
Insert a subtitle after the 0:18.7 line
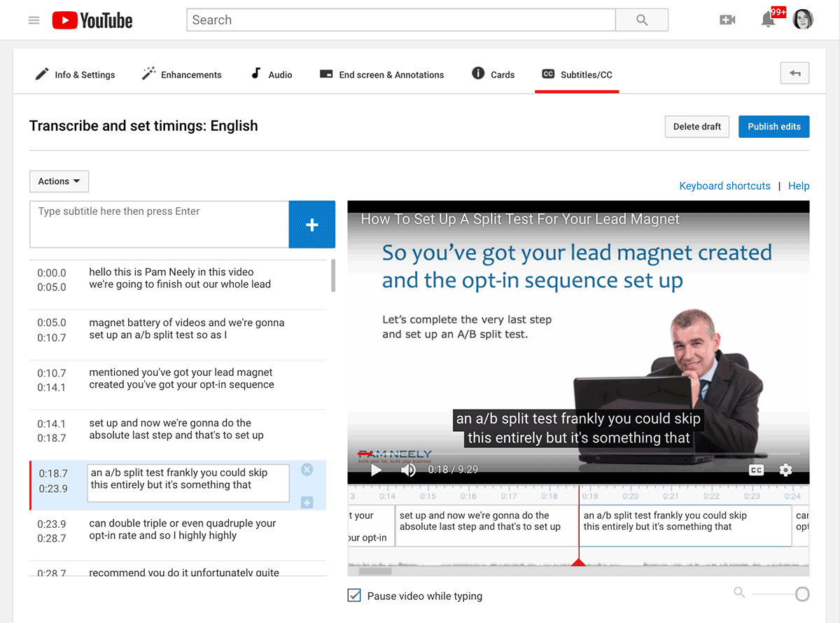[307, 503]
